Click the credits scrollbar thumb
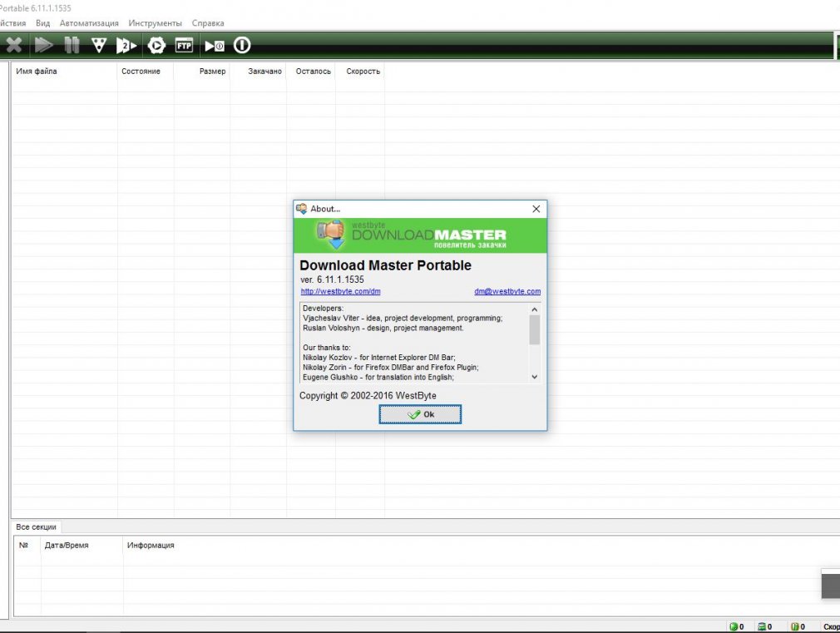This screenshot has height=633, width=840. 534,329
